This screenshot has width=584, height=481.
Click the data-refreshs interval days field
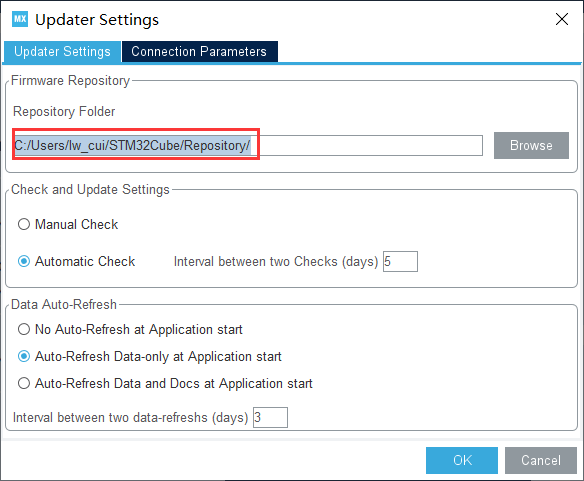point(270,417)
